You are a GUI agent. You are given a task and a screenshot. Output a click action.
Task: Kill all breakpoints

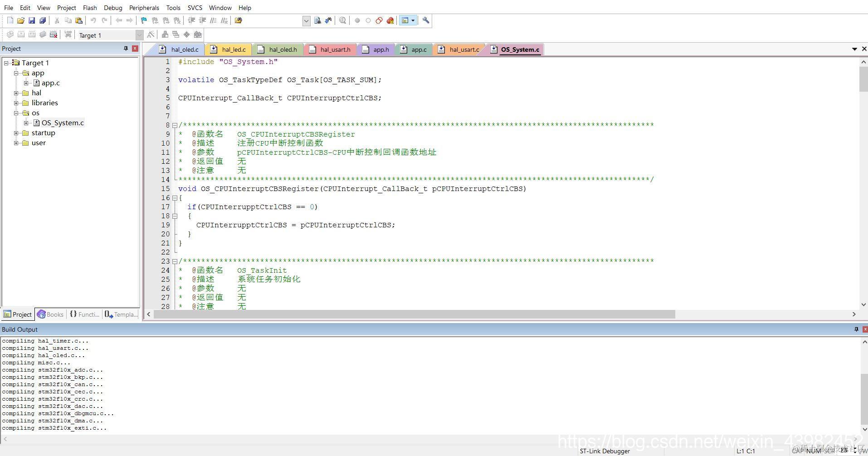coord(390,20)
